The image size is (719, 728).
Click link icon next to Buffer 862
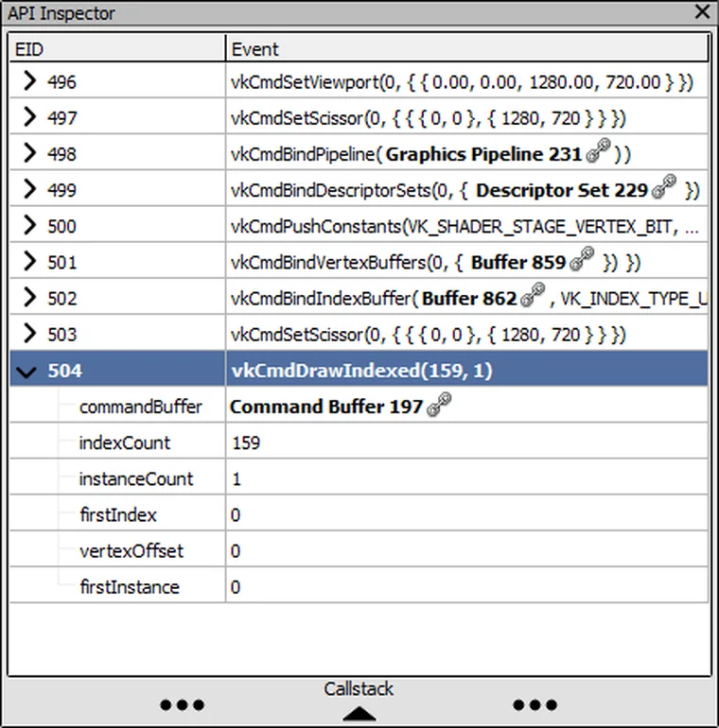[x=533, y=295]
